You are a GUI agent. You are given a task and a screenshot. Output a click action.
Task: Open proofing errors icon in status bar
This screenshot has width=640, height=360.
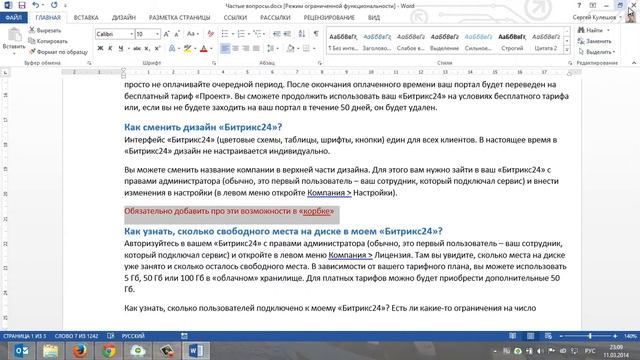(110, 336)
